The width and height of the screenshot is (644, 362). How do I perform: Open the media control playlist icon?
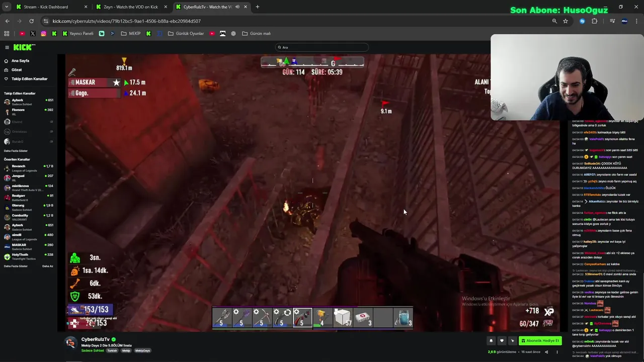click(612, 21)
